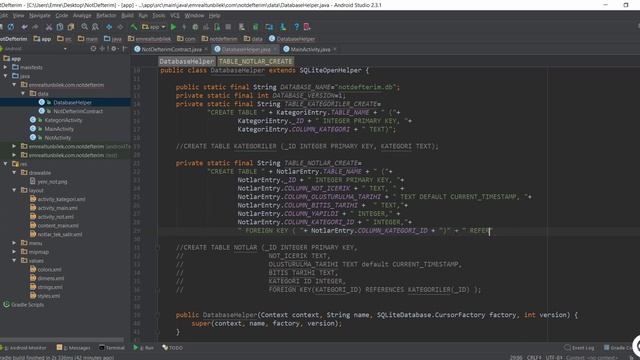The height and width of the screenshot is (360, 640).
Task: Open the TODO tool window
Action: pyautogui.click(x=173, y=348)
